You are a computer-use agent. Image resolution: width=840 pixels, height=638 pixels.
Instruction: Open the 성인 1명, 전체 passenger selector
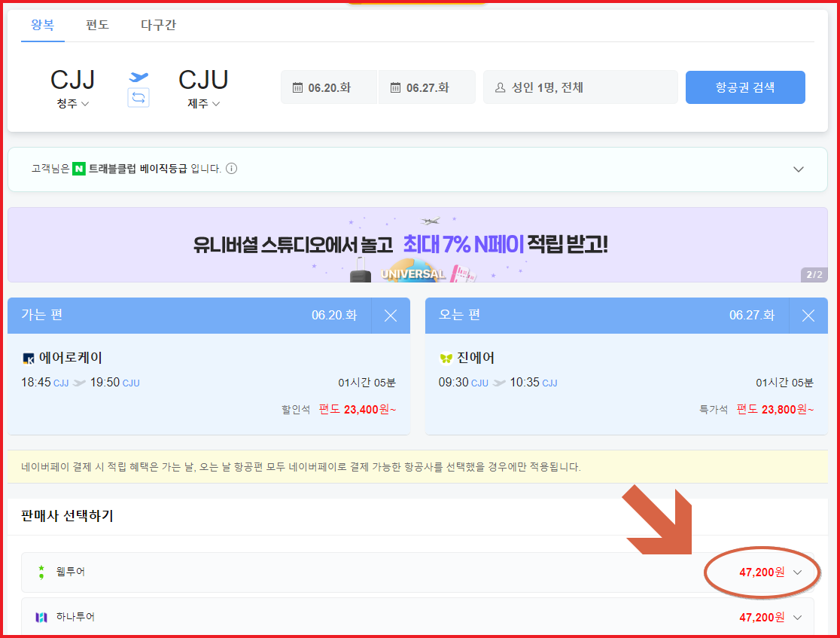[x=581, y=87]
